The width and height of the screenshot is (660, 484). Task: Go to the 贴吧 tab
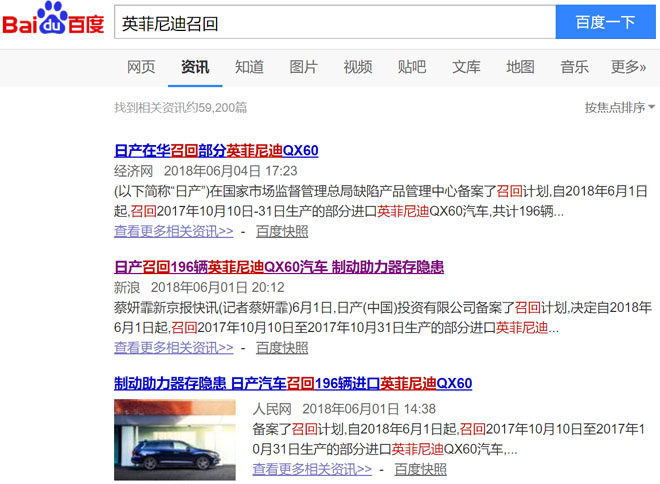pos(412,67)
